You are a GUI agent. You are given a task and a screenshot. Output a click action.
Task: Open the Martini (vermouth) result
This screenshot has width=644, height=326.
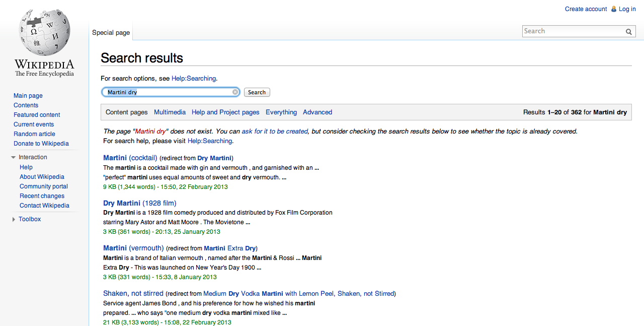coord(133,248)
